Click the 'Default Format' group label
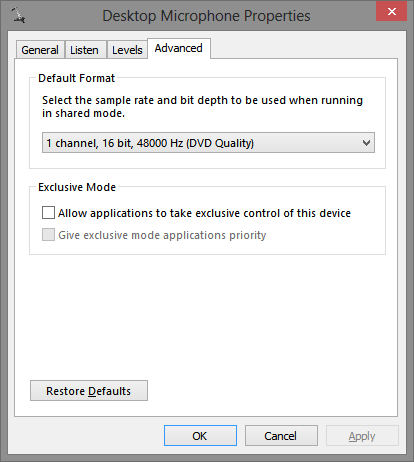 click(76, 78)
